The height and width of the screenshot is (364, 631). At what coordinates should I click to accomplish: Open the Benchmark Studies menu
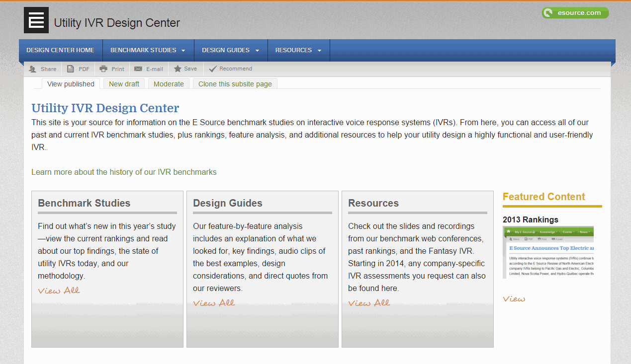tap(148, 50)
